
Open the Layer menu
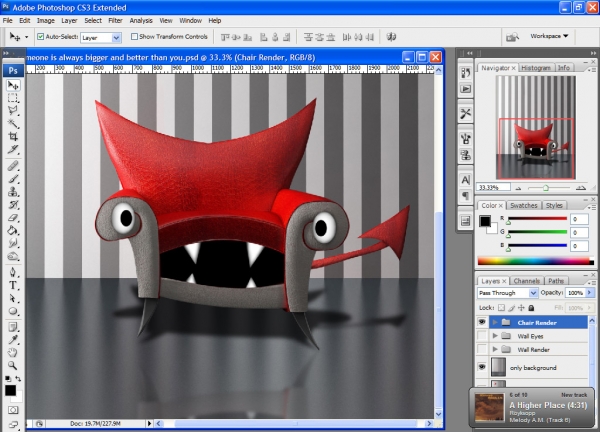tap(69, 21)
